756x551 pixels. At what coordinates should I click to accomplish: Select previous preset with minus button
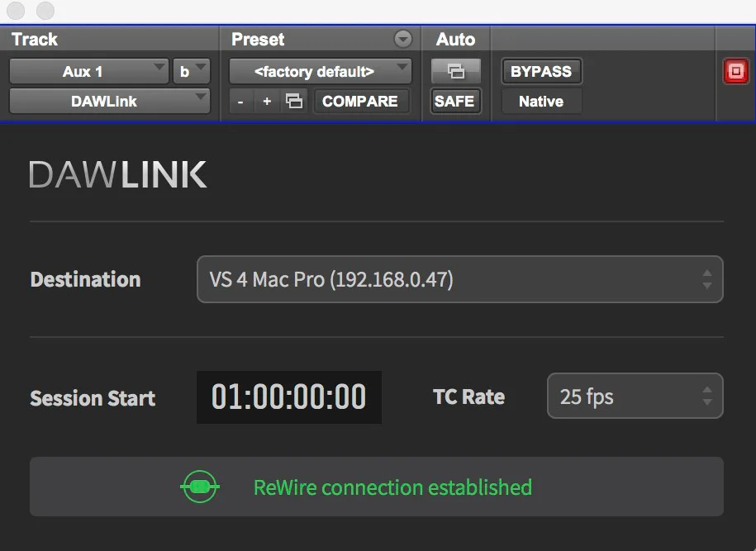click(240, 102)
